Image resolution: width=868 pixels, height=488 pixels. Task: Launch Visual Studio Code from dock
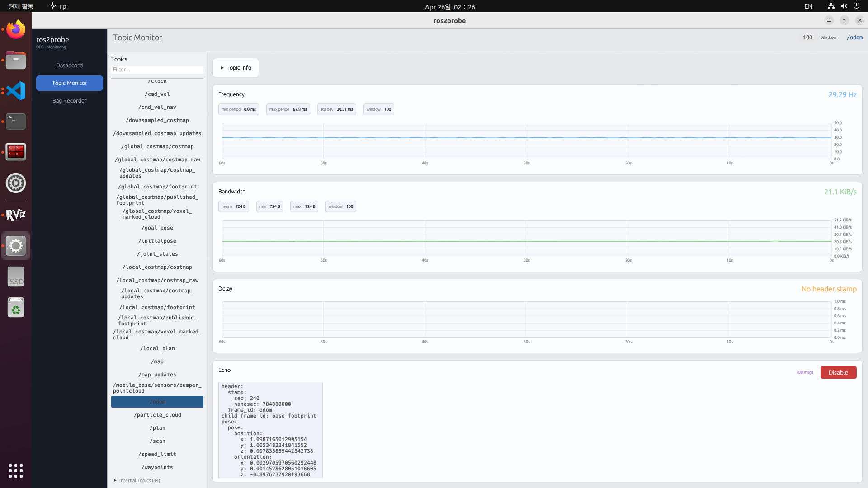point(16,91)
